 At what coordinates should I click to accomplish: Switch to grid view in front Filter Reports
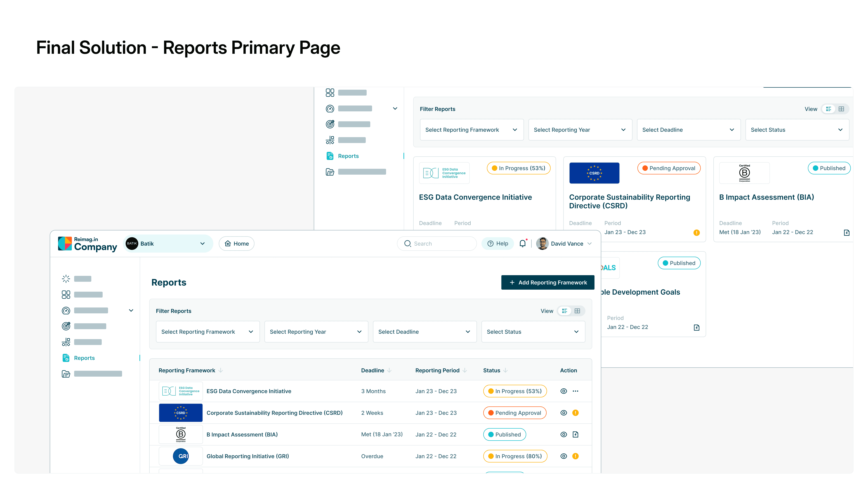[577, 311]
